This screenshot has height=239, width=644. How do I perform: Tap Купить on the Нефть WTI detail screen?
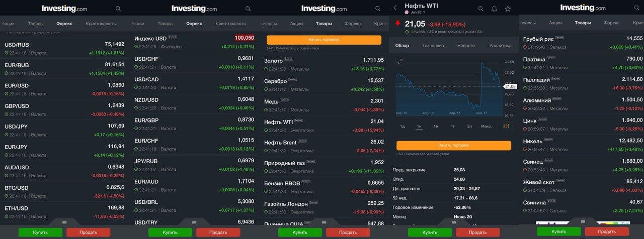tap(430, 232)
